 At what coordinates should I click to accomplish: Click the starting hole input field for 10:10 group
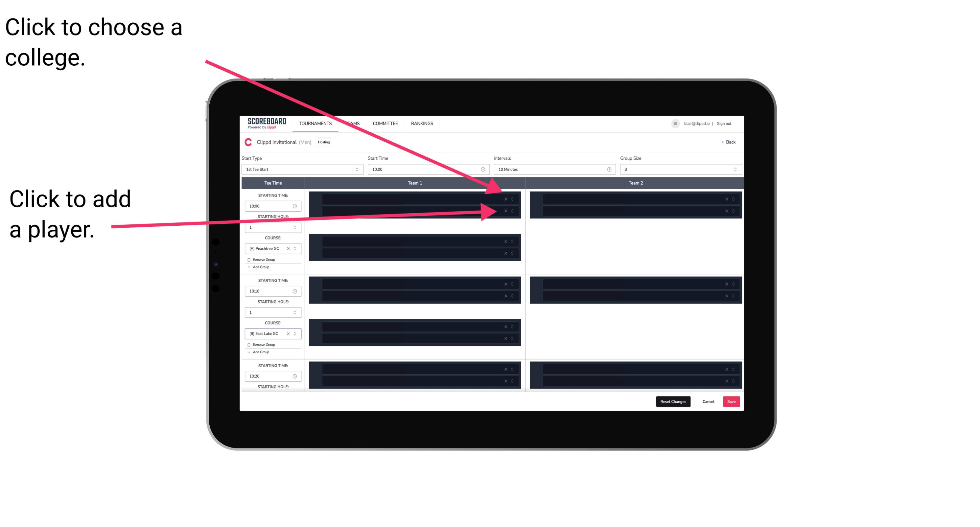pos(271,311)
